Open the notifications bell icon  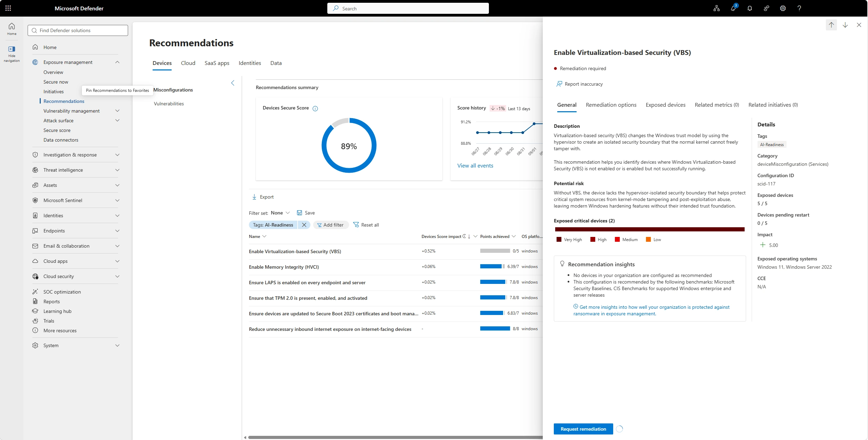(x=750, y=8)
